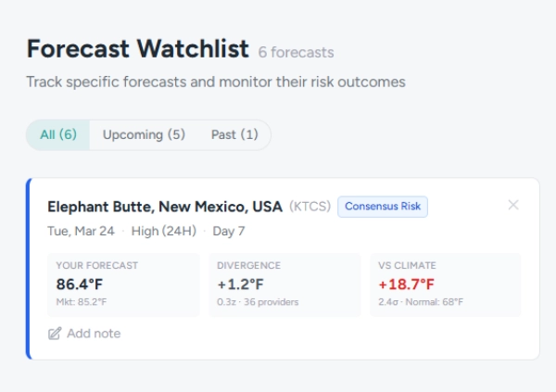Click the 6 forecasts count label
Image resolution: width=556 pixels, height=392 pixels.
click(x=297, y=53)
